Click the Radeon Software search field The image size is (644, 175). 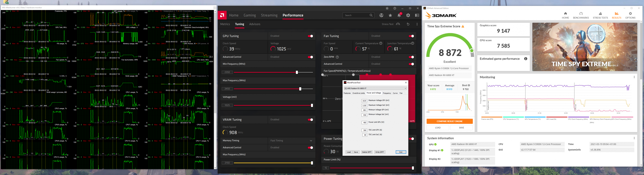[x=358, y=15]
